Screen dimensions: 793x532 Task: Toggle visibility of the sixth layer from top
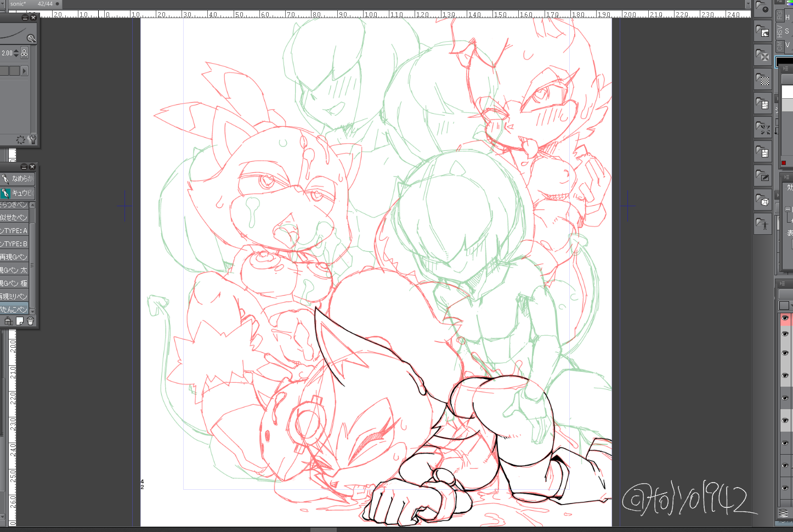tap(785, 421)
